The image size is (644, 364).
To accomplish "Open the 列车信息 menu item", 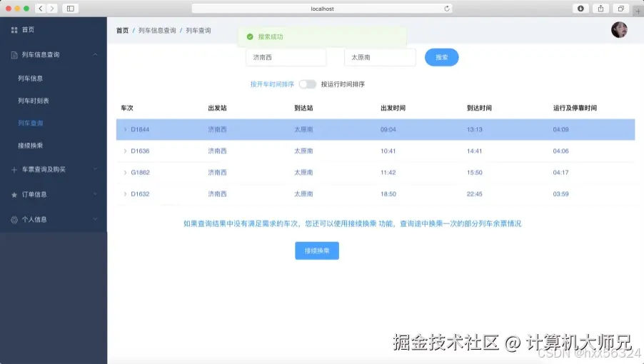I will pyautogui.click(x=31, y=79).
